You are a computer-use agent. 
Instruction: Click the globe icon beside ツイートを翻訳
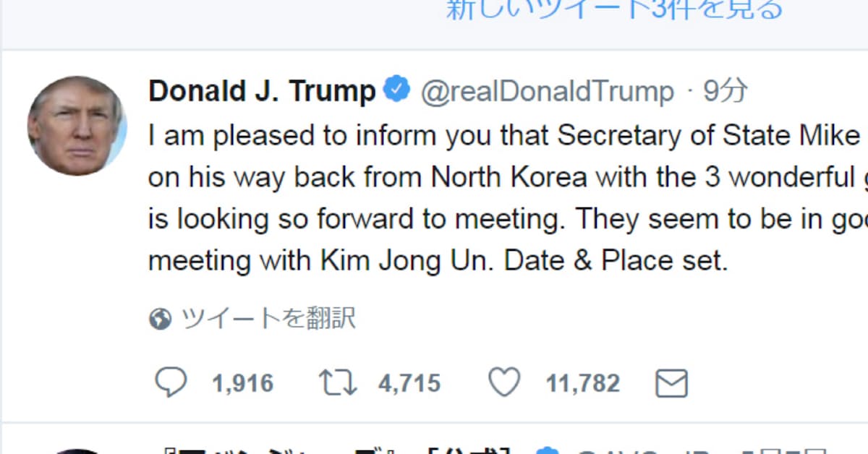pos(160,319)
